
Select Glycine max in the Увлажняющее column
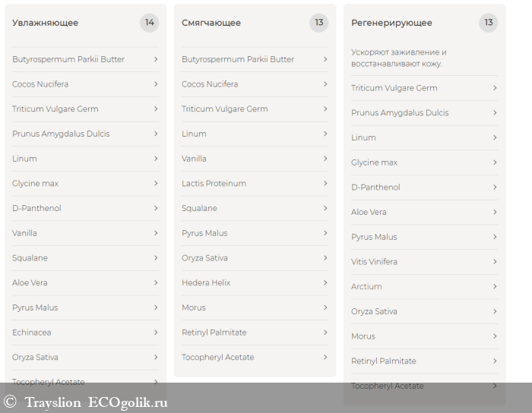click(35, 184)
